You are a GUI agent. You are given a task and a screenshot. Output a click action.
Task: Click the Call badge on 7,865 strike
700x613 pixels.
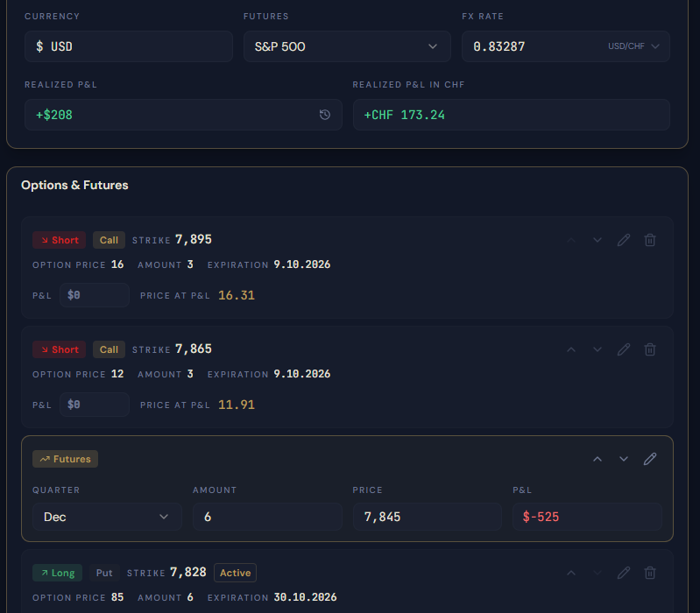tap(109, 349)
